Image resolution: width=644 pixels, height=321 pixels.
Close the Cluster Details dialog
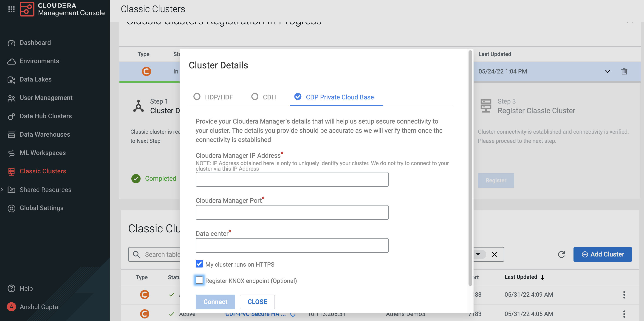point(257,302)
